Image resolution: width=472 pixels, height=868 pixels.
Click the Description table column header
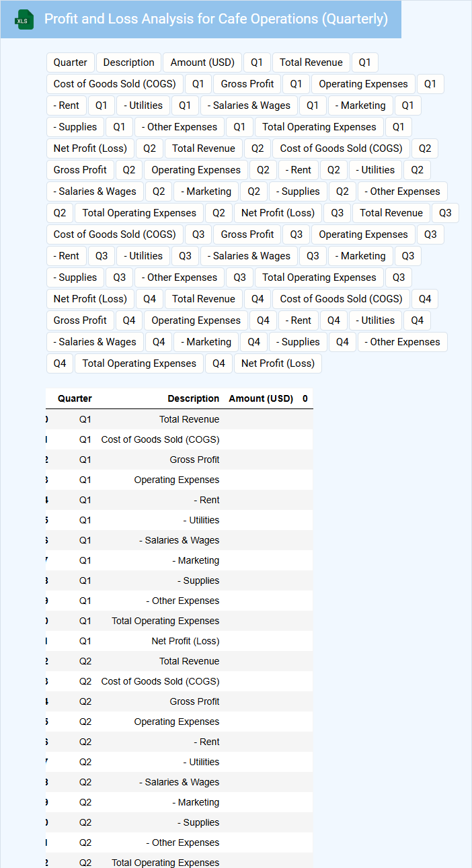[x=193, y=398]
